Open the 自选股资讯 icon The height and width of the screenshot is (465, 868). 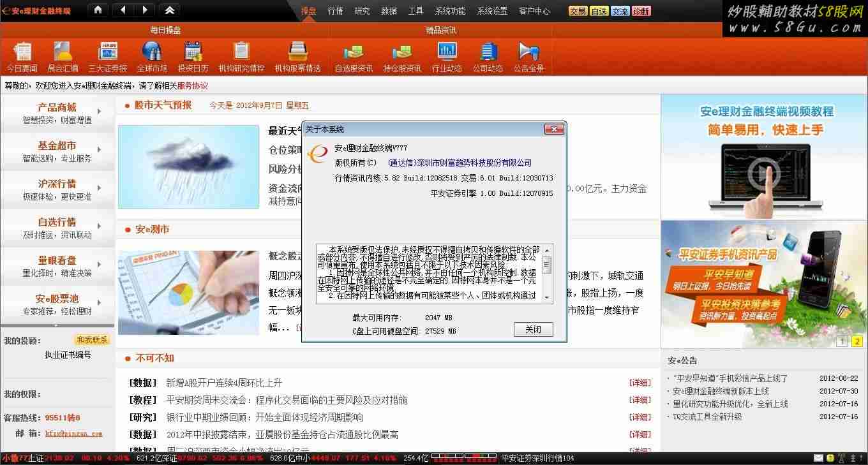point(354,57)
